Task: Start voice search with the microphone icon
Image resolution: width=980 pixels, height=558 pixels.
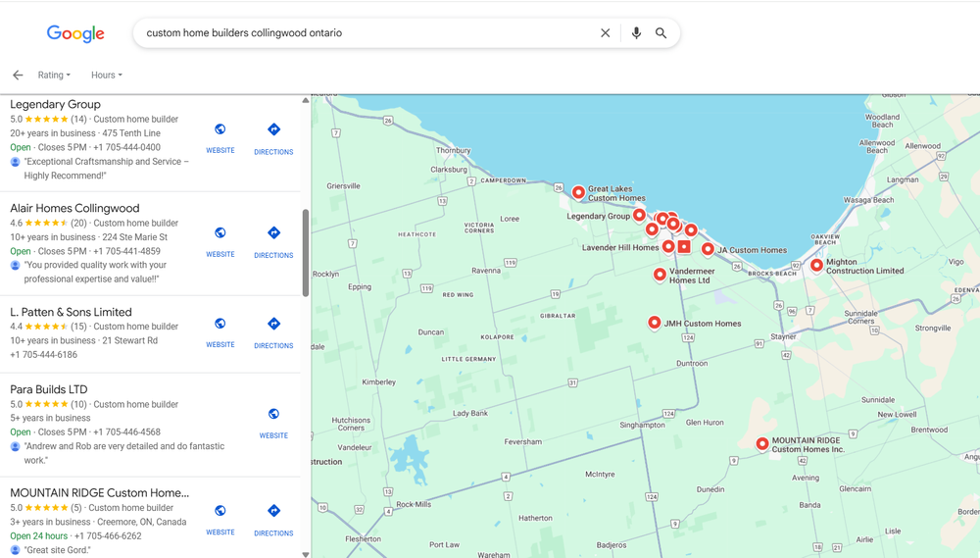Action: [x=636, y=33]
